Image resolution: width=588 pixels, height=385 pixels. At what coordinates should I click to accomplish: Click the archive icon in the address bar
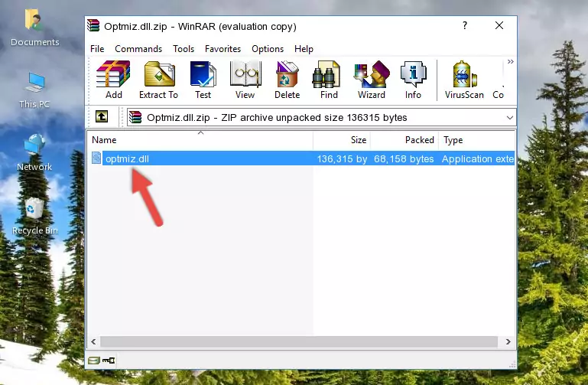point(135,117)
